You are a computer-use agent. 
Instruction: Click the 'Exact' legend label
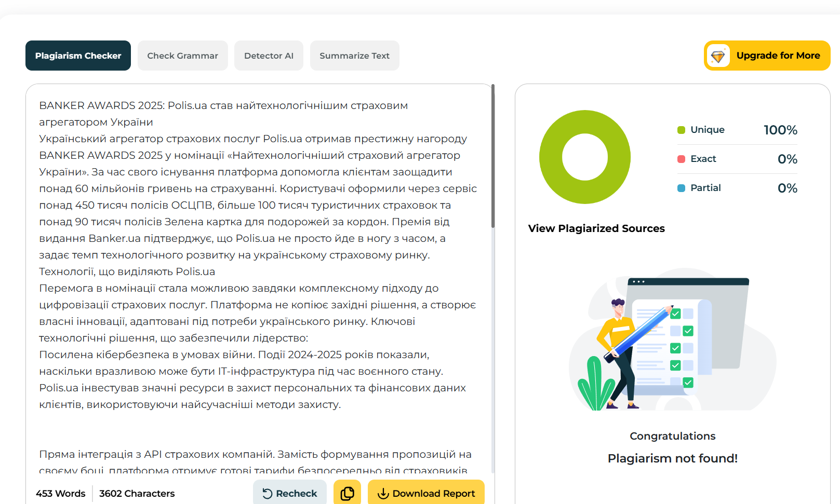coord(703,159)
